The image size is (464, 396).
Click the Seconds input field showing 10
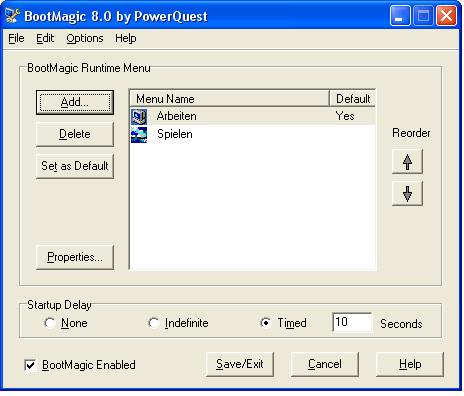[352, 322]
